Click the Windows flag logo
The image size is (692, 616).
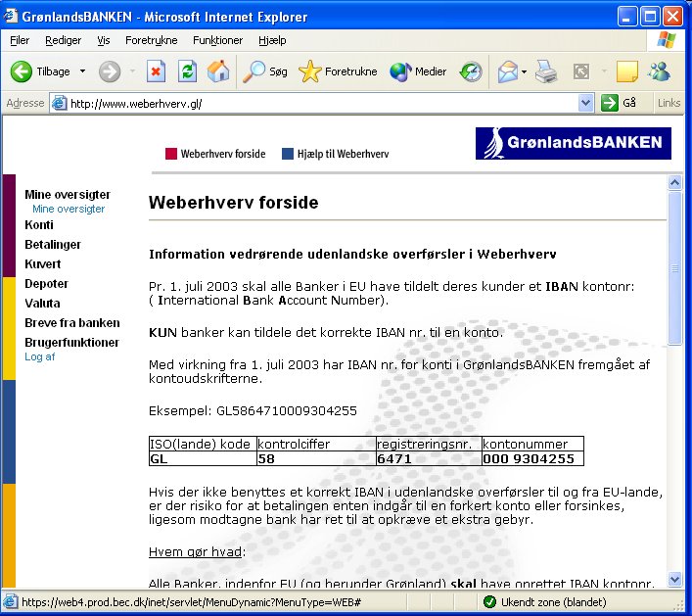(666, 40)
